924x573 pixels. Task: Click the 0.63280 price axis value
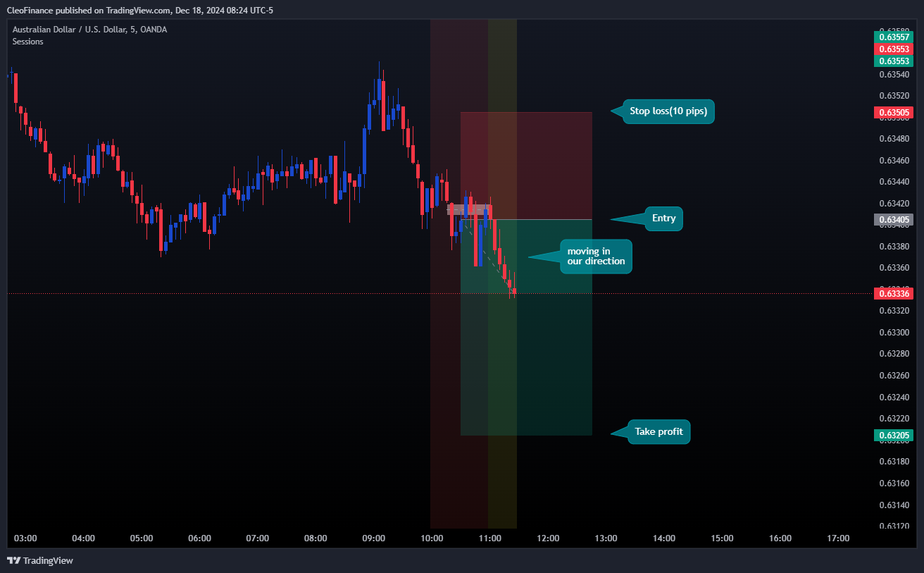(x=894, y=354)
